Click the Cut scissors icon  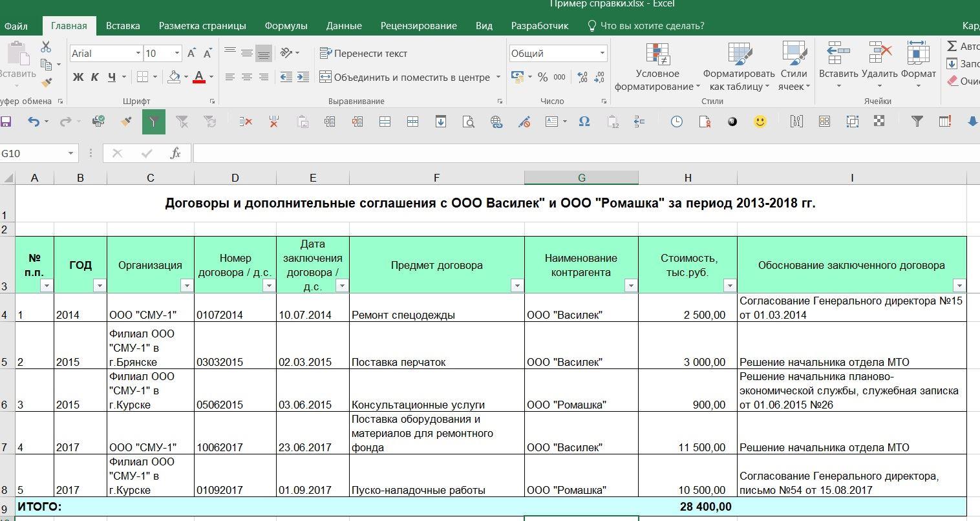(46, 47)
